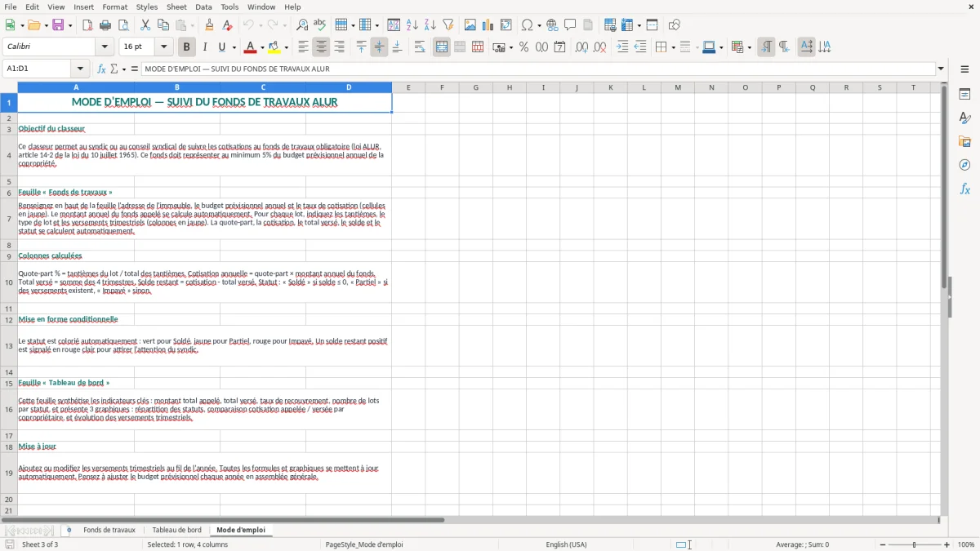Open the Data menu

click(203, 7)
